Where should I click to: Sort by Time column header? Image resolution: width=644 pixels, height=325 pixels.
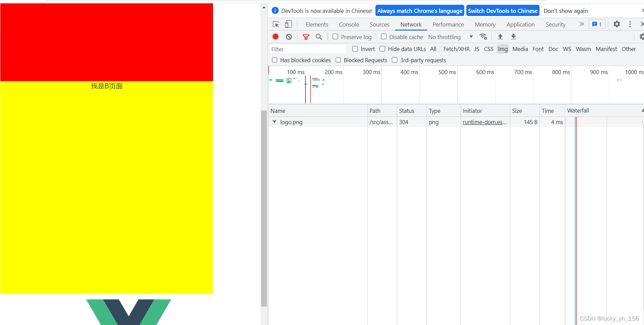[x=552, y=111]
